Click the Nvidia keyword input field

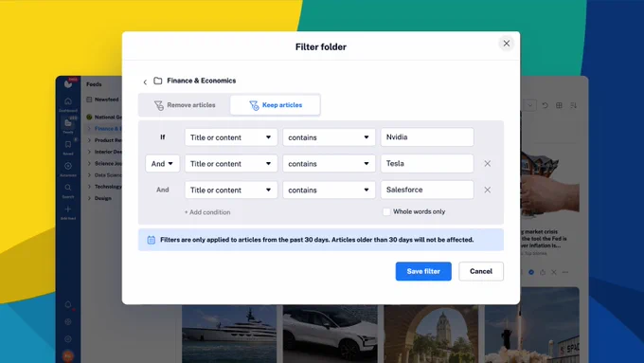click(x=427, y=136)
